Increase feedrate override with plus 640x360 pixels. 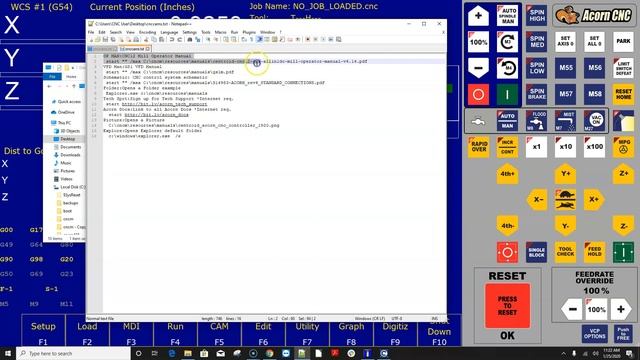(621, 309)
